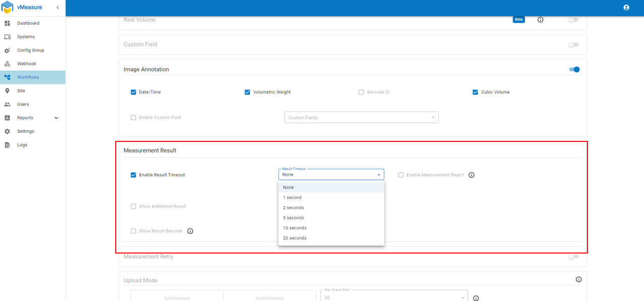Click the Logs icon in sidebar
Screen dimensions: 644x301
click(7, 145)
